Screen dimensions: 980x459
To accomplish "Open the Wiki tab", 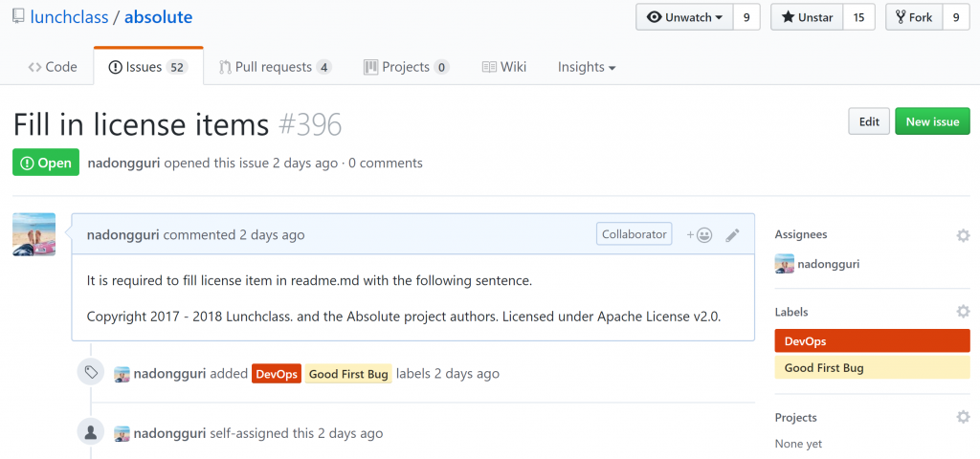I will [503, 67].
